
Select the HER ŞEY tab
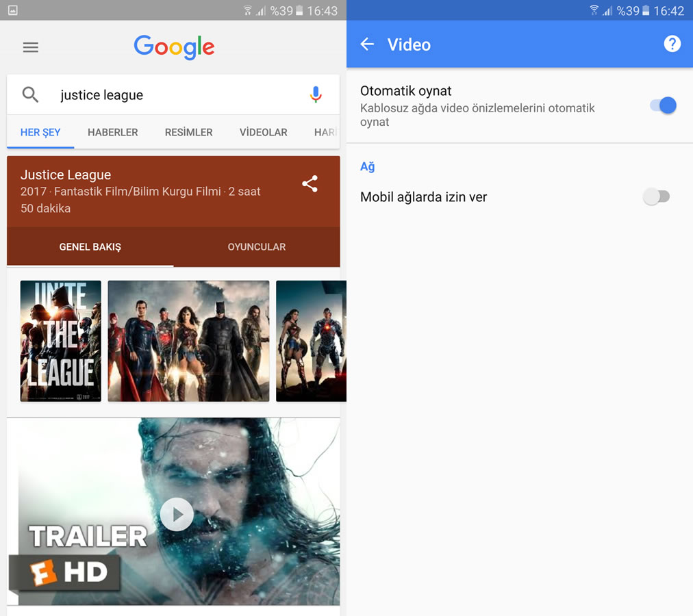(40, 132)
